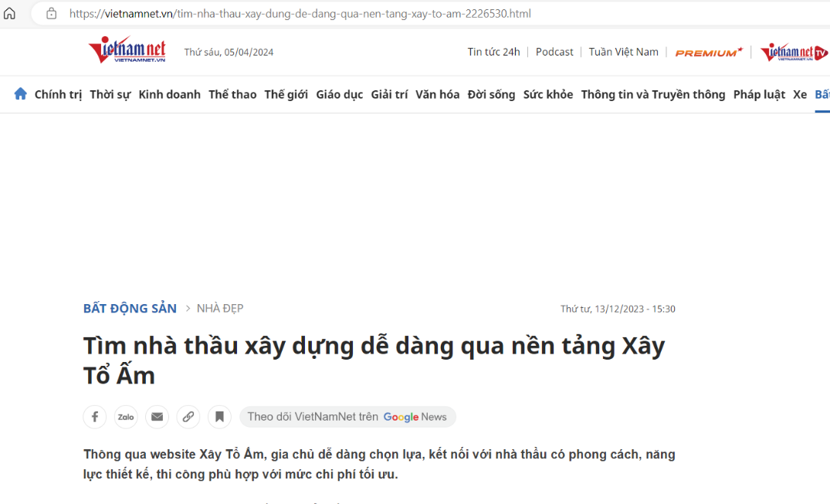The width and height of the screenshot is (830, 504).
Task: Open Thế giới section
Action: pyautogui.click(x=286, y=94)
